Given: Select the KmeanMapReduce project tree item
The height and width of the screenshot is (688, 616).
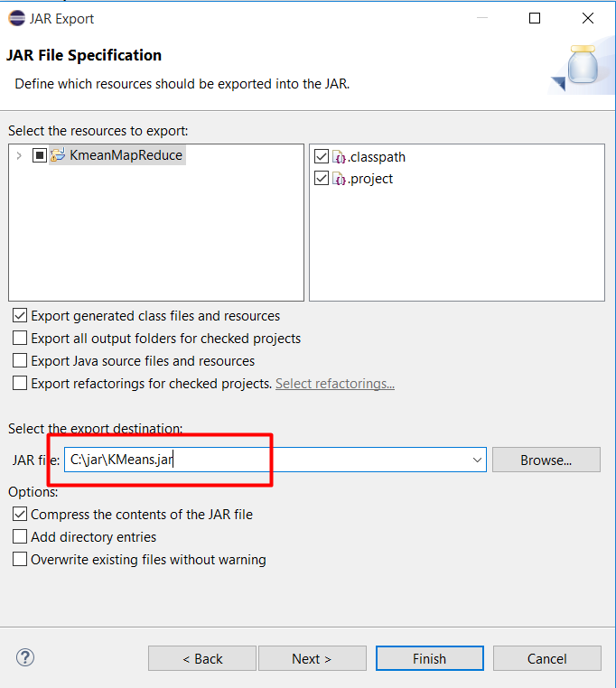Looking at the screenshot, I should pyautogui.click(x=126, y=155).
